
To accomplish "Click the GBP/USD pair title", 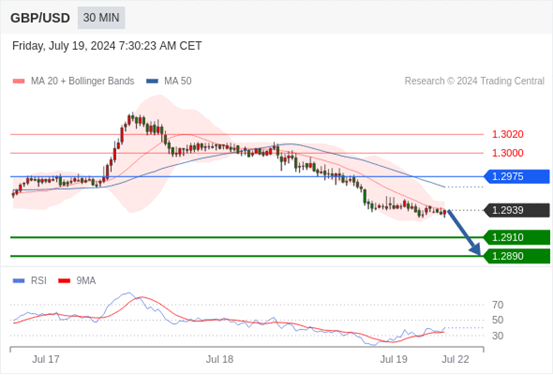I will tap(40, 18).
